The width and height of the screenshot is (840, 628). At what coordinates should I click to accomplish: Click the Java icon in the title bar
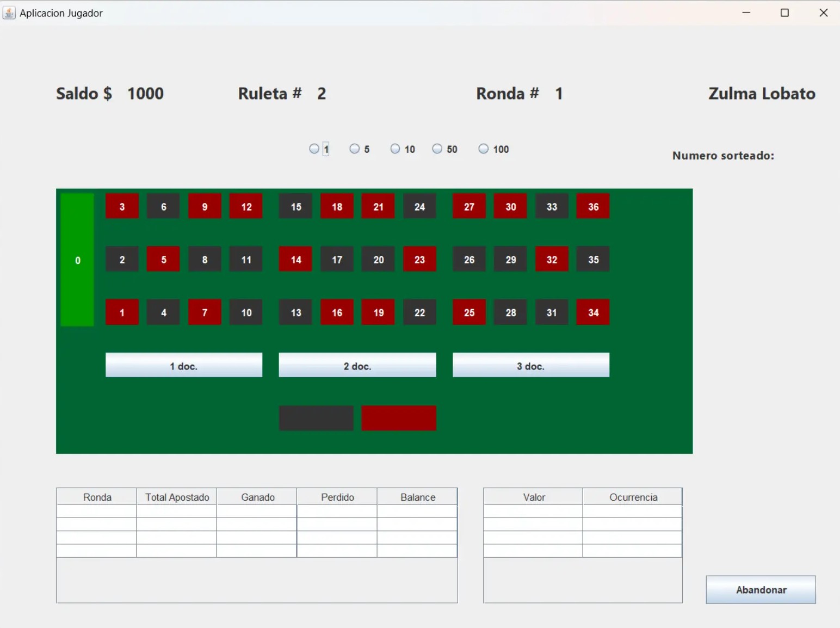click(x=9, y=13)
